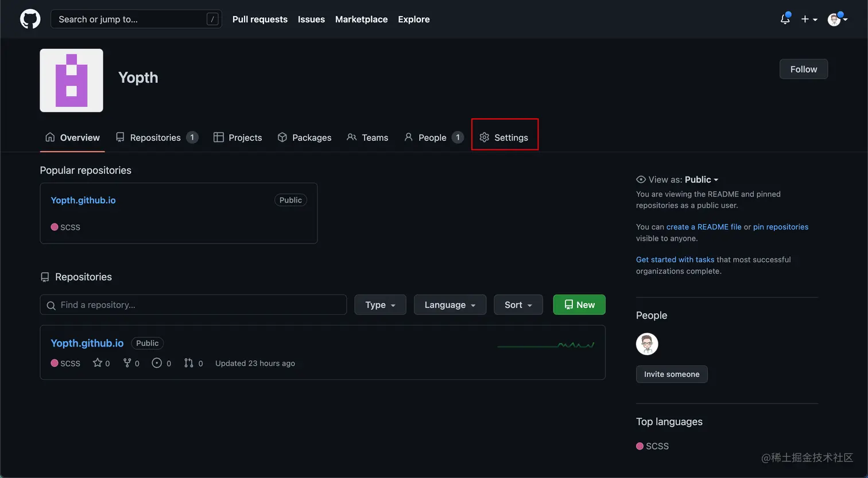Click the Yopth organization avatar

click(x=71, y=80)
